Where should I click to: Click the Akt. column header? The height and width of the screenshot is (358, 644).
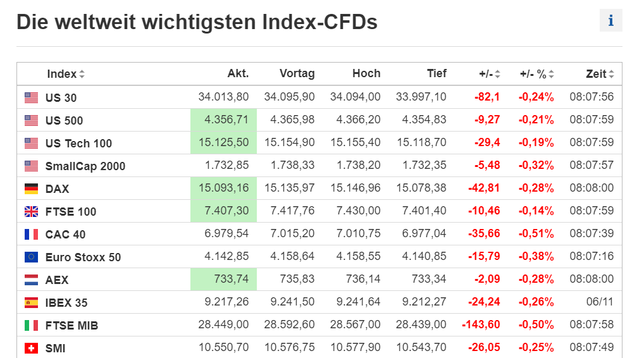[238, 74]
